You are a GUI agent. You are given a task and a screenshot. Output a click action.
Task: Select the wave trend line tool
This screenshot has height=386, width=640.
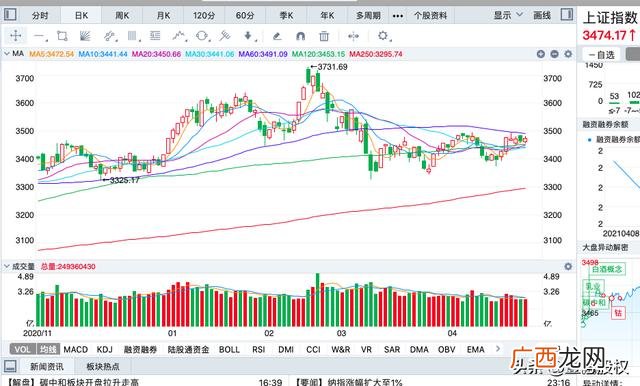(178, 36)
